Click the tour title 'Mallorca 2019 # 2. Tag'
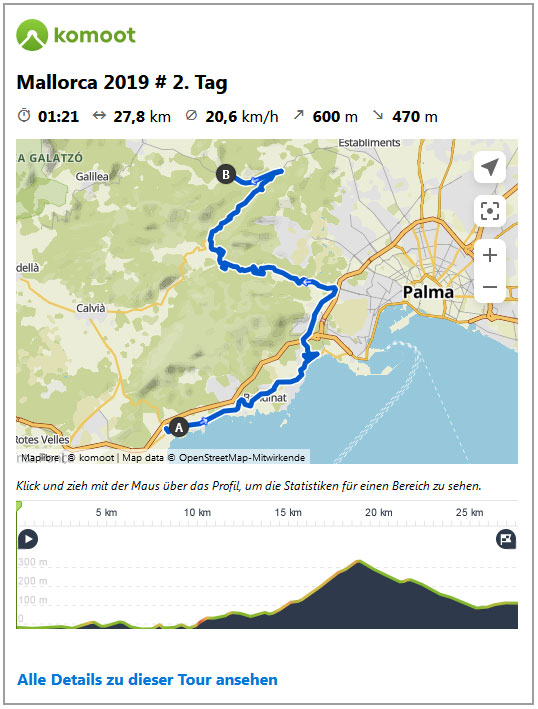Image resolution: width=538 pixels, height=709 pixels. [122, 82]
